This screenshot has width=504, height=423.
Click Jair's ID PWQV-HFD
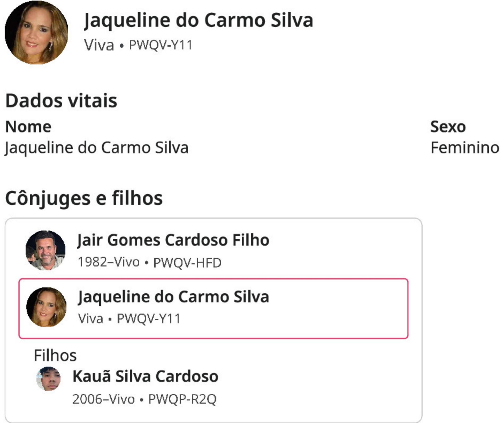187,263
